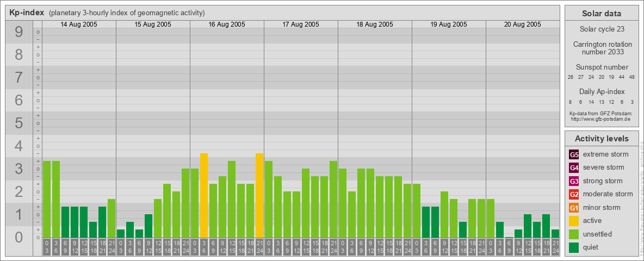Image resolution: width=644 pixels, height=261 pixels.
Task: Click the 18 Aug 3-6h bar
Action: tap(351, 214)
